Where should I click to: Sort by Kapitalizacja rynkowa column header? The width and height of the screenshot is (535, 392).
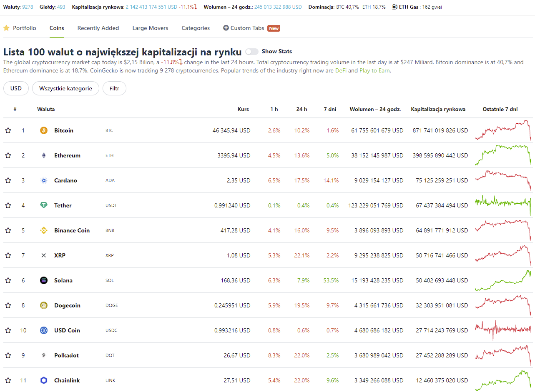438,110
